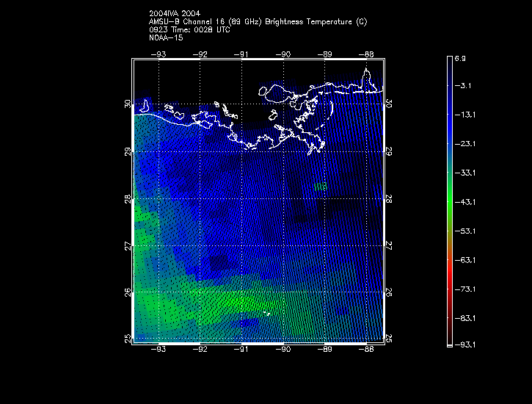Click the -91 longitude label on the bottom axis

tap(241, 349)
